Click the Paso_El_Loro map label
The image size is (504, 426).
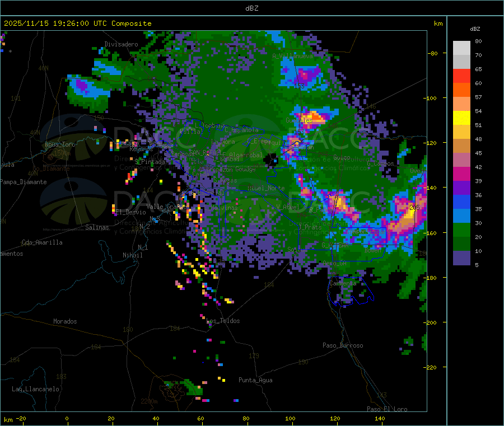point(387,409)
